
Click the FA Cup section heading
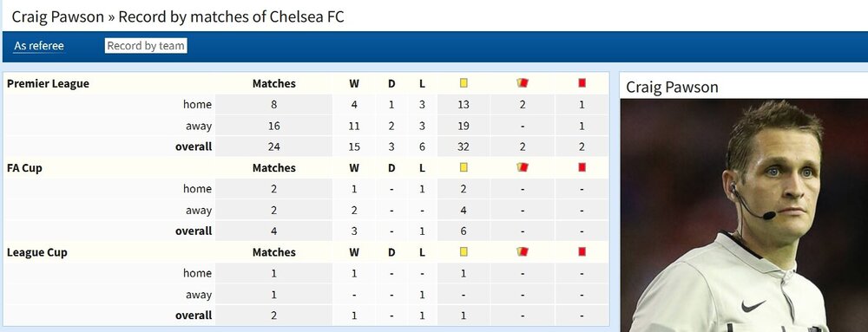click(24, 168)
